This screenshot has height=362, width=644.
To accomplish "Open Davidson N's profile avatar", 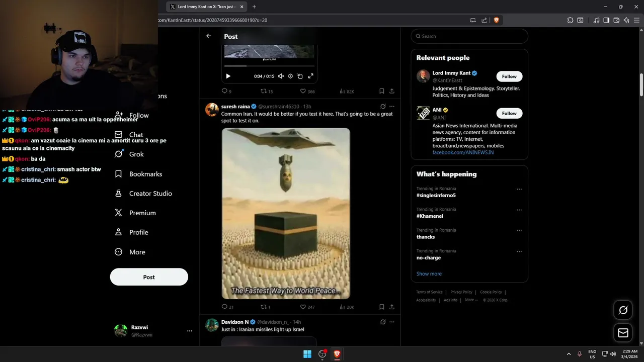I will pos(212,325).
